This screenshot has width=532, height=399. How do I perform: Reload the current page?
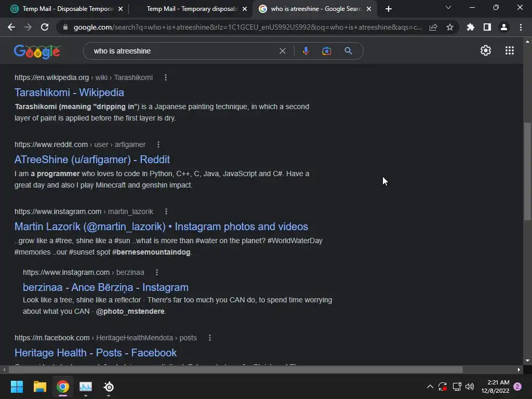pos(45,27)
